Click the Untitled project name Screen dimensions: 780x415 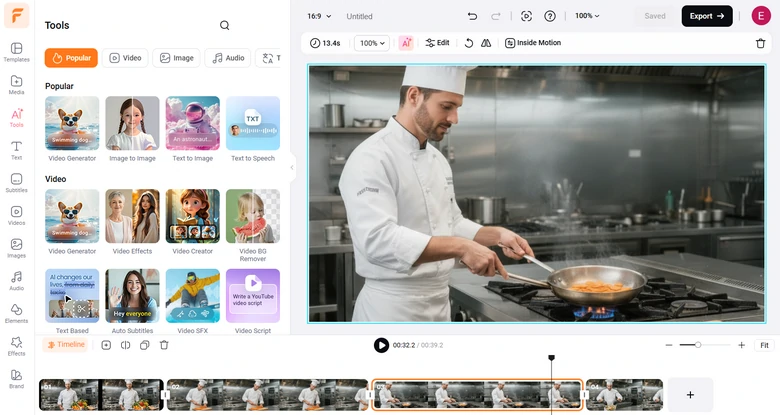click(x=359, y=16)
